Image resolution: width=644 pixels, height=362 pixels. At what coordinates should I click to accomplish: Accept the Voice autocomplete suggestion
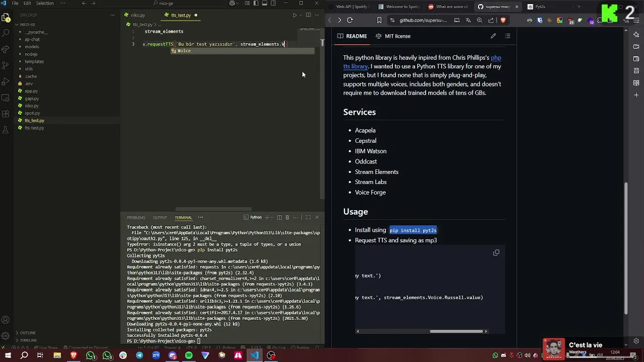[243, 51]
